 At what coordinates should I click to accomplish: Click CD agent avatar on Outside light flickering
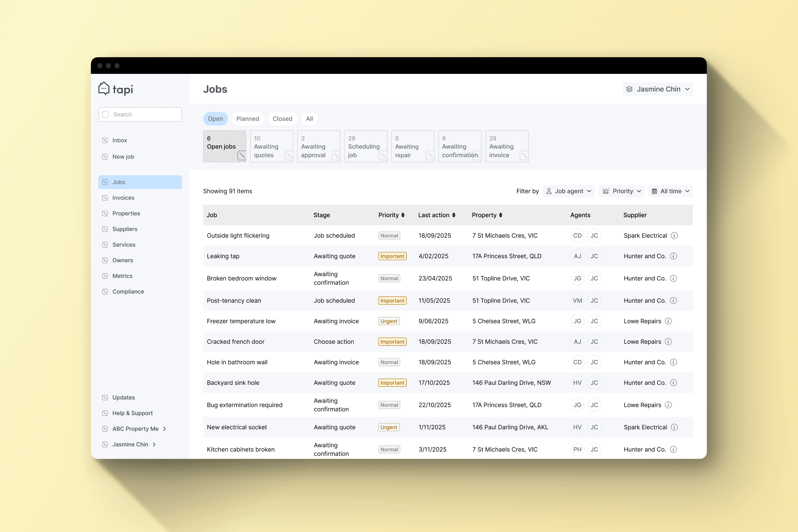tap(577, 235)
